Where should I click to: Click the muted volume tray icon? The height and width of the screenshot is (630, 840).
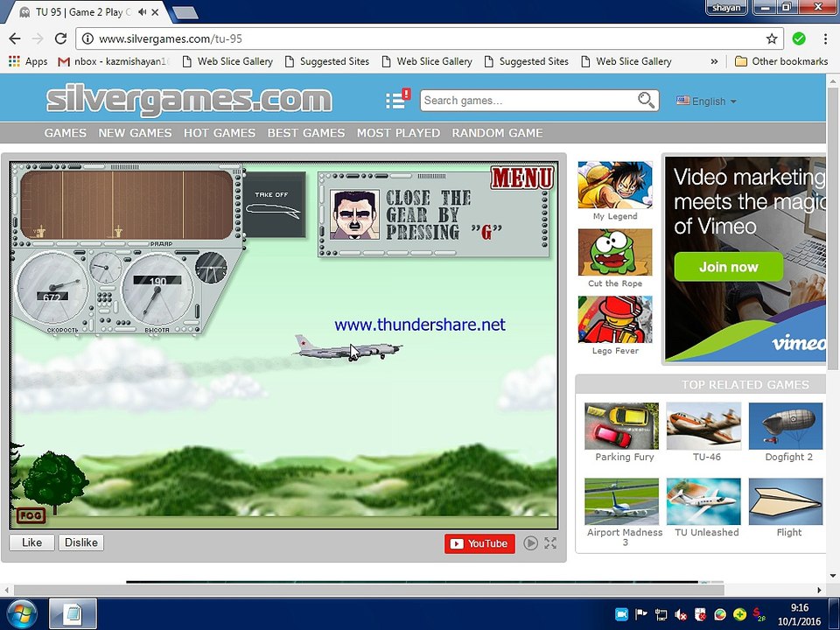pos(681,614)
